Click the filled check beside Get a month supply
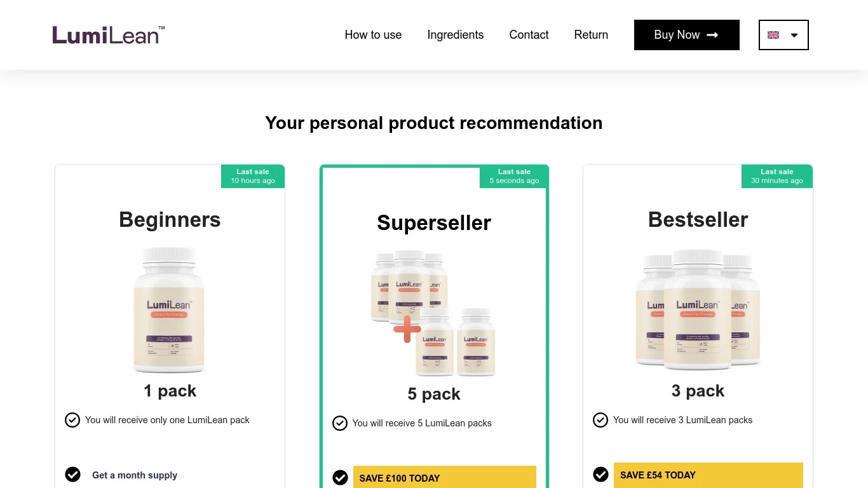This screenshot has width=868, height=488. tap(73, 475)
